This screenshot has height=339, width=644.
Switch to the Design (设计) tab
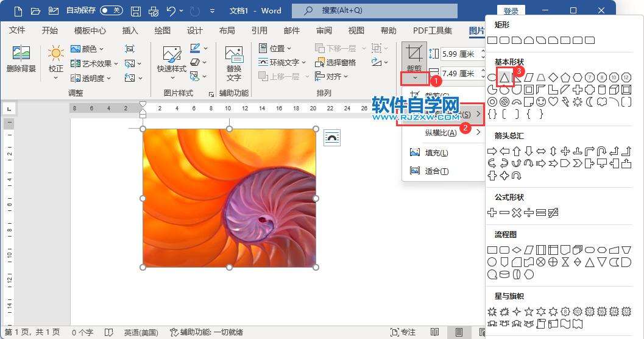point(195,30)
